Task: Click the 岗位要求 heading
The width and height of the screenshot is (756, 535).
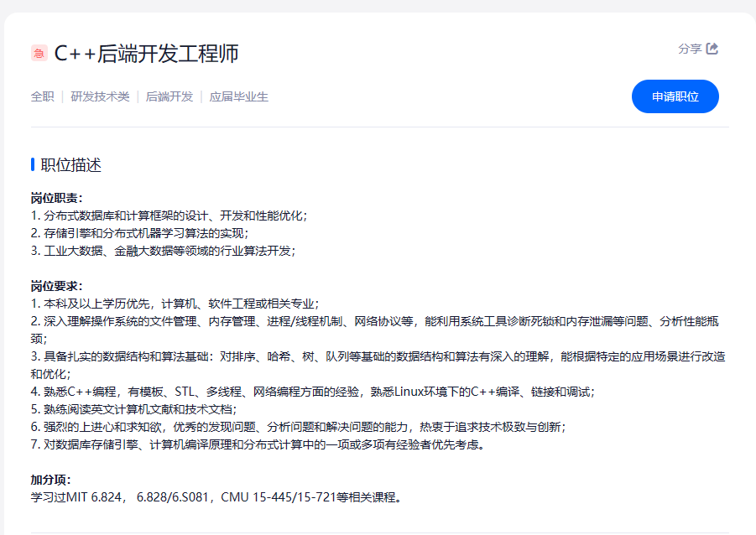Action: pos(57,286)
